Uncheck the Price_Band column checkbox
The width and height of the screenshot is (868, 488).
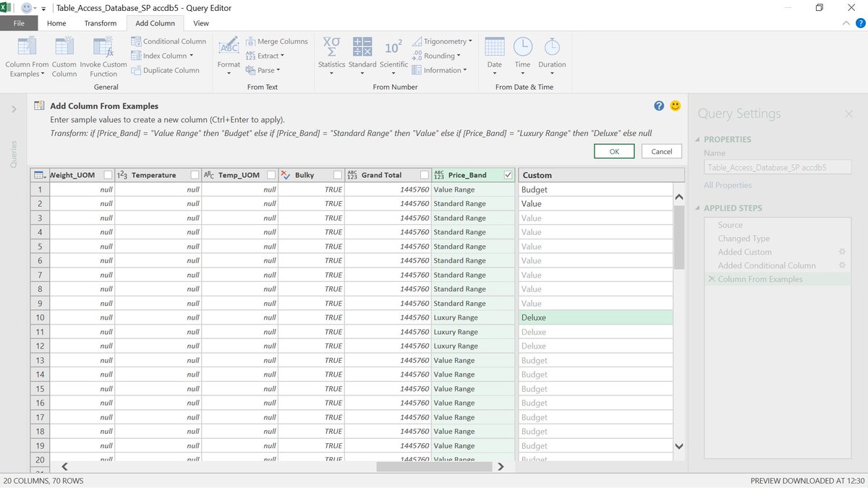(508, 174)
